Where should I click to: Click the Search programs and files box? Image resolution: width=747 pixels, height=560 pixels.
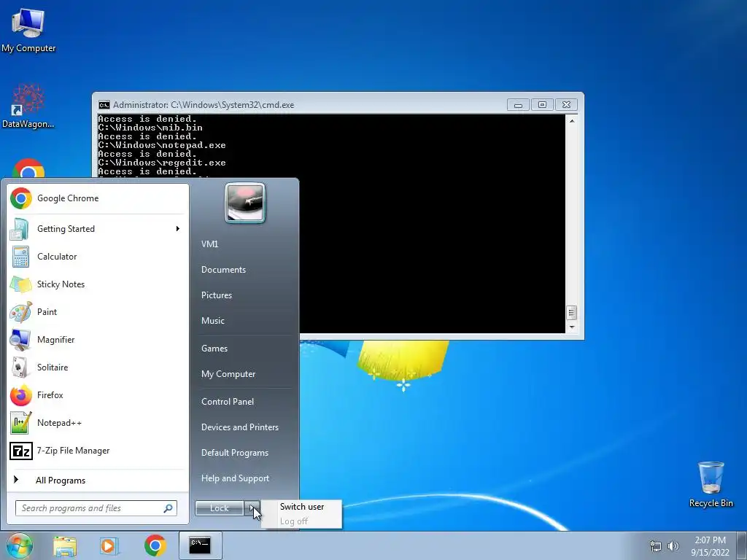[96, 508]
